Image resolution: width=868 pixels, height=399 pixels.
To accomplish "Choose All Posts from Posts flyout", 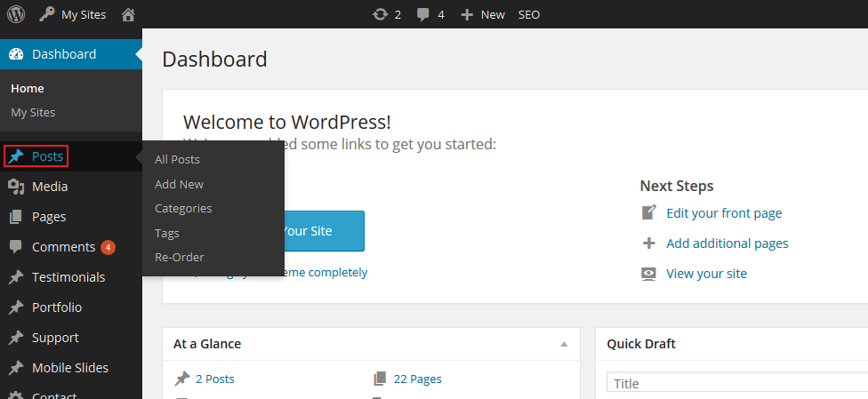I will pyautogui.click(x=177, y=159).
